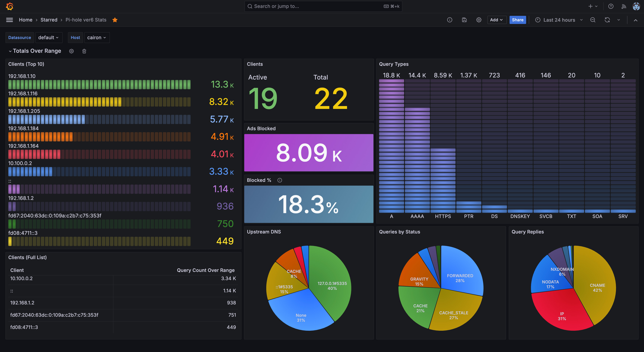Image resolution: width=644 pixels, height=352 pixels.
Task: Go to Starred breadcrumb
Action: pos(49,20)
